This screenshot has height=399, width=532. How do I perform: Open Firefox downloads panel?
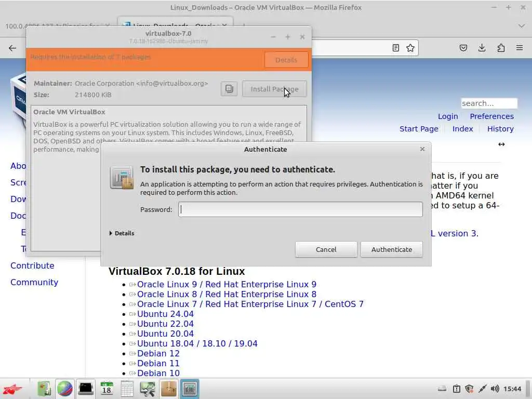(482, 48)
